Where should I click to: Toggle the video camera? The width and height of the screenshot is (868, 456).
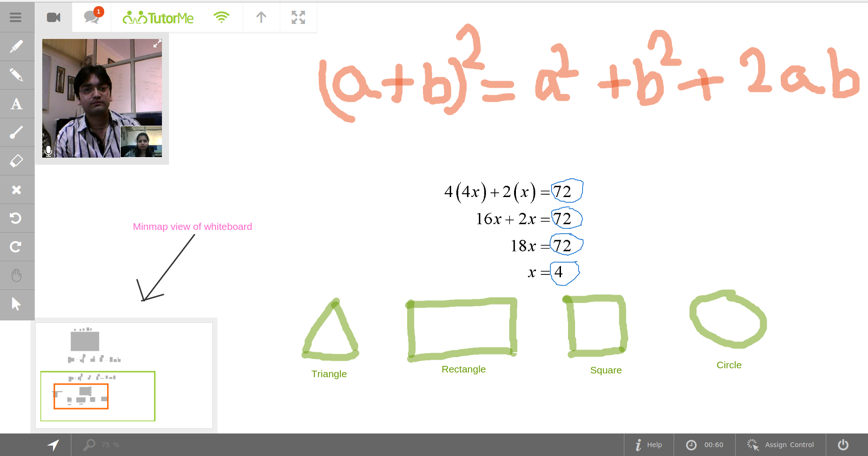tap(54, 17)
